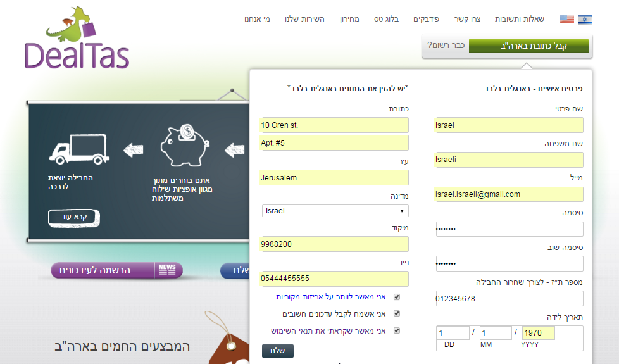Switch language via the US flag
The height and width of the screenshot is (364, 619).
[x=566, y=19]
